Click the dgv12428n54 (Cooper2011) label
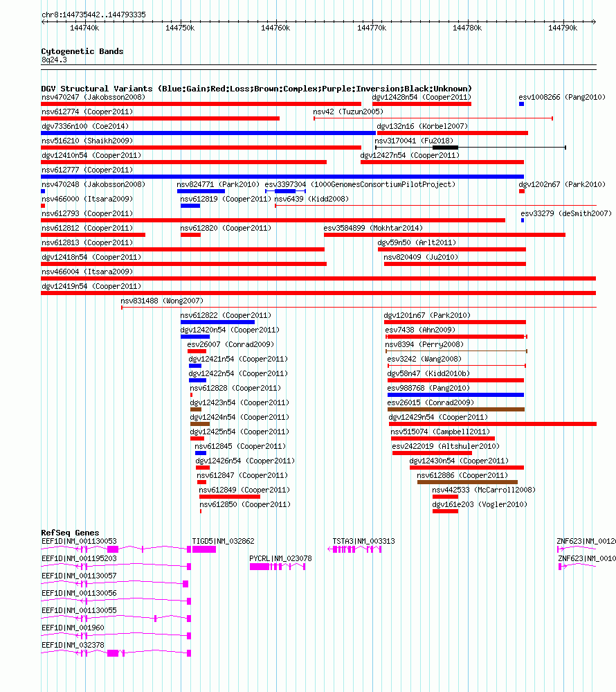 click(422, 97)
